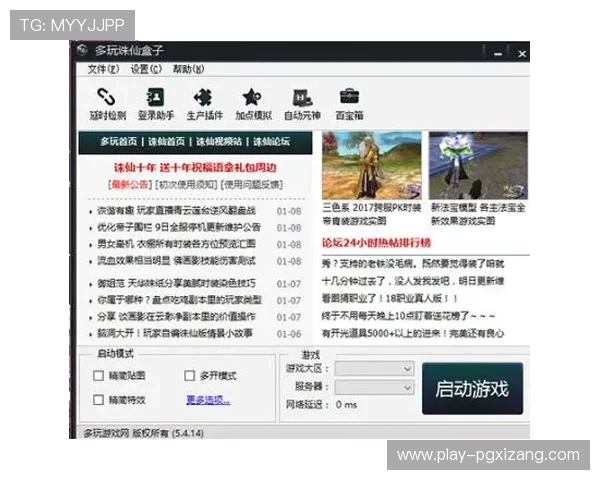
Task: Go to 诛仙首页 tab link
Action: click(166, 142)
